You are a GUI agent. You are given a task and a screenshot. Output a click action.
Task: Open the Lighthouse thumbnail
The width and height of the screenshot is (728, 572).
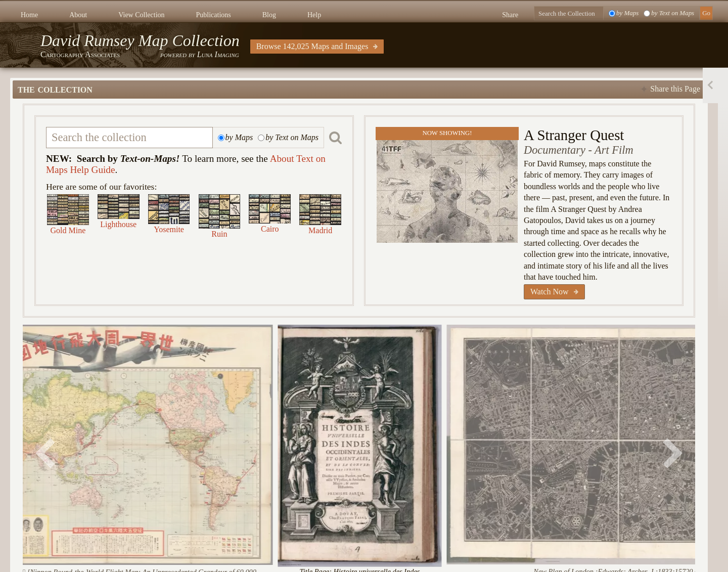[118, 206]
